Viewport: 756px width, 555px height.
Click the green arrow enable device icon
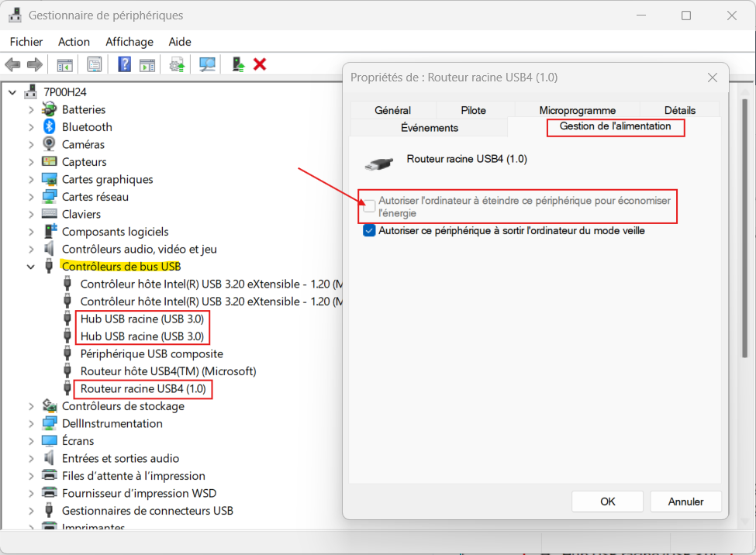(x=239, y=64)
